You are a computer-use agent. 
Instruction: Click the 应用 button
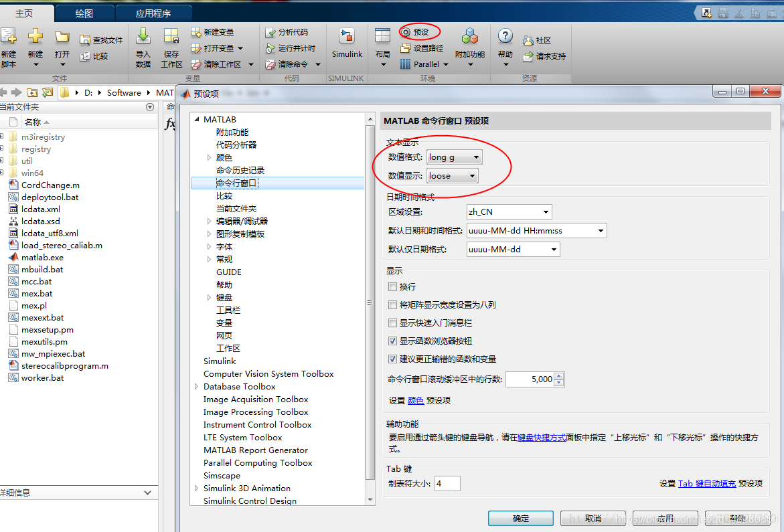coord(665,519)
